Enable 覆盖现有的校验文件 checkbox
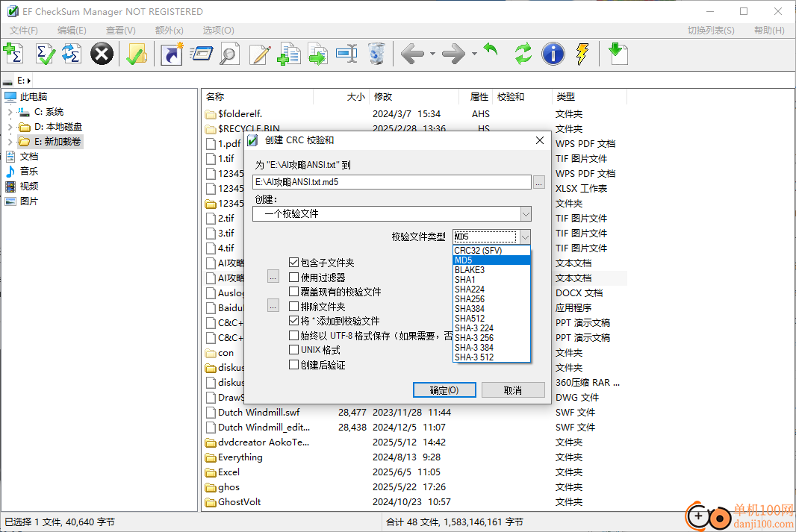Image resolution: width=796 pixels, height=532 pixels. pyautogui.click(x=293, y=292)
